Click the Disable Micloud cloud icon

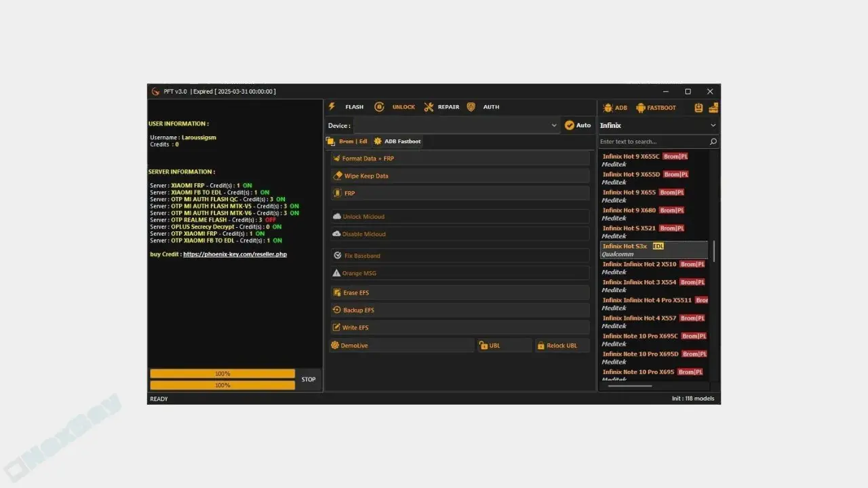[336, 234]
